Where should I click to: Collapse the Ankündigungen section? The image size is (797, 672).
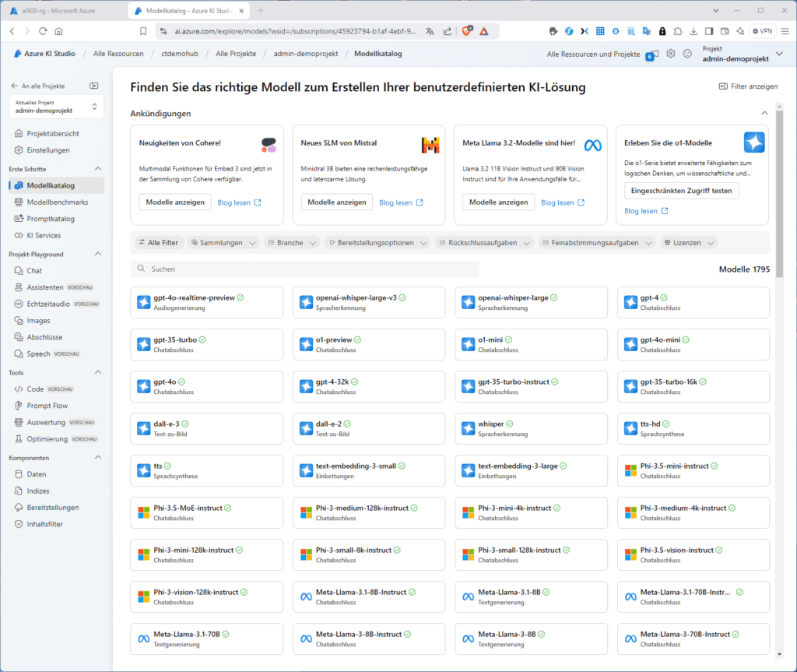coord(764,113)
